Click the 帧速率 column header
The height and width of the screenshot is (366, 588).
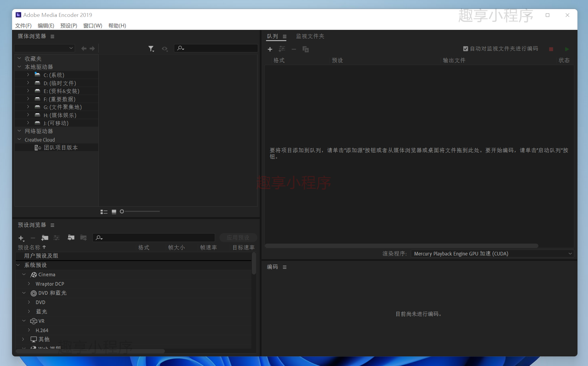click(x=208, y=248)
